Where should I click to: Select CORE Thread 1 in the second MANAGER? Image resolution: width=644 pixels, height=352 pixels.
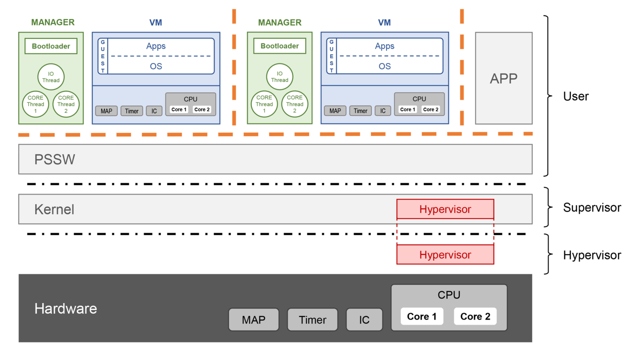tap(264, 104)
